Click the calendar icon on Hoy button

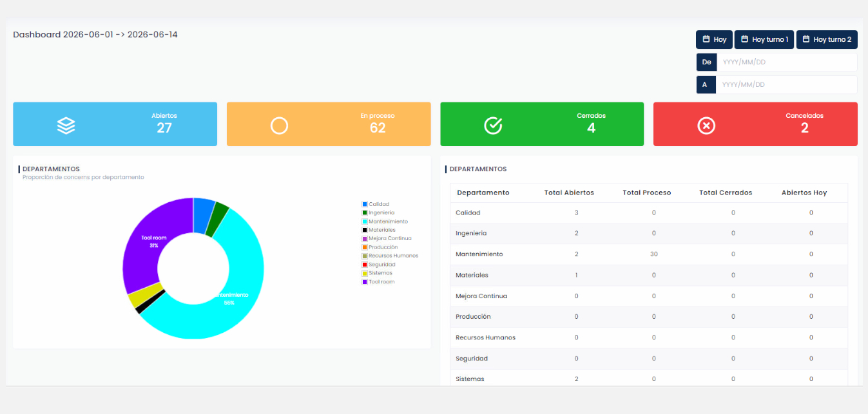pyautogui.click(x=706, y=39)
